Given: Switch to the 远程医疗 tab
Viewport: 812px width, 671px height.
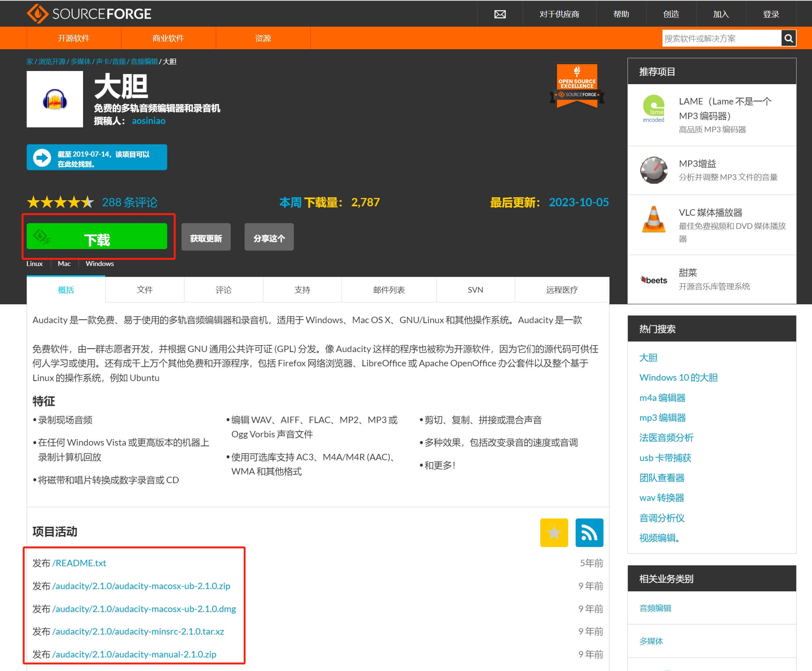Looking at the screenshot, I should 562,290.
